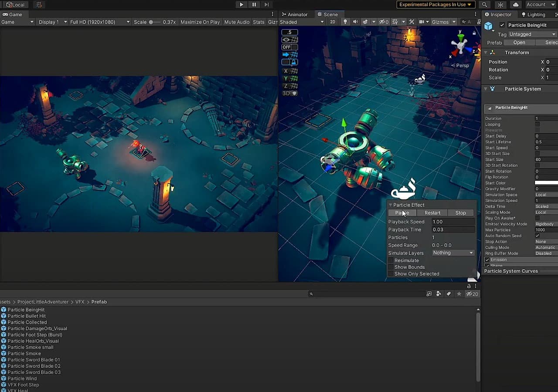Open the global search magnifier icon
The image size is (558, 392).
[x=484, y=4]
